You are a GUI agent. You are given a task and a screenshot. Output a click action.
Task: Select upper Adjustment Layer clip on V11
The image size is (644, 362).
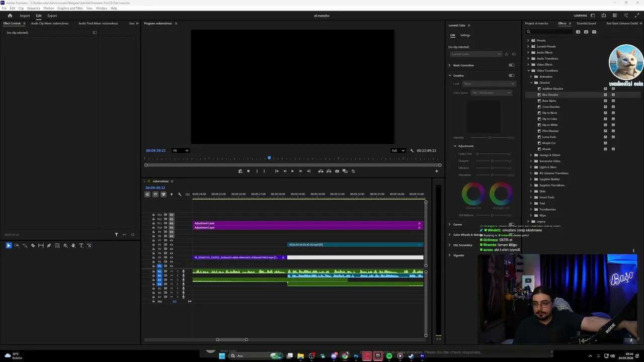pos(308,223)
